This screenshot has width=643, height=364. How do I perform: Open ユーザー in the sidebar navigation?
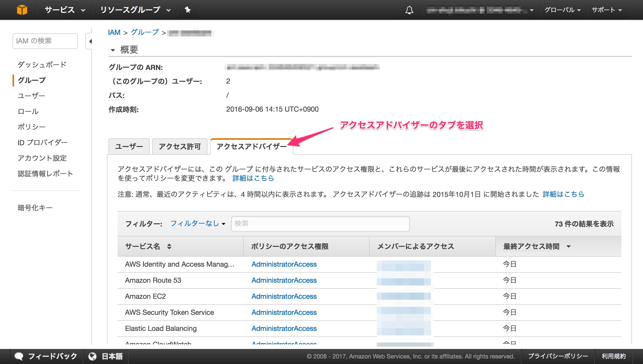coord(31,96)
